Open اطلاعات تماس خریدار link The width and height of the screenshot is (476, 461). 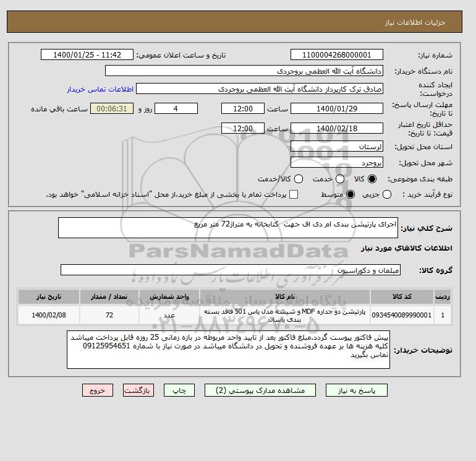(100, 89)
